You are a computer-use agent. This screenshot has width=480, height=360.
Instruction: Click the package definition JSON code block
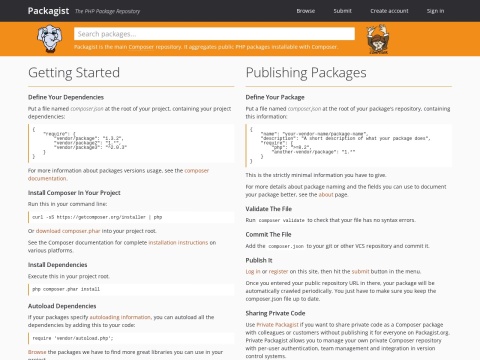pos(349,146)
